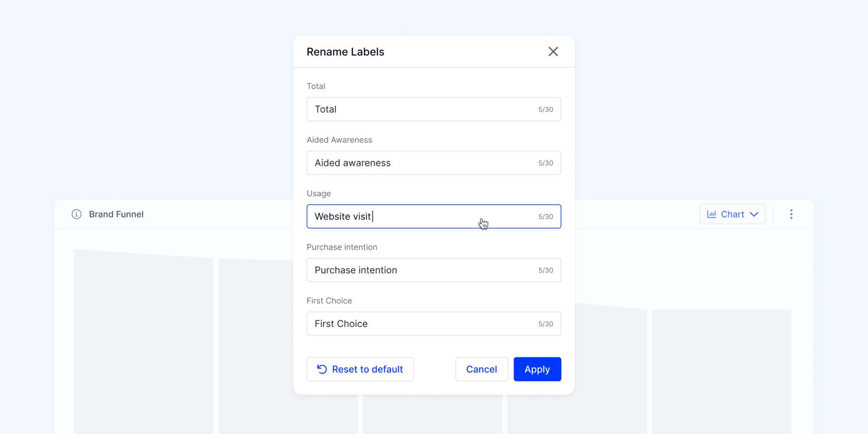The height and width of the screenshot is (434, 868).
Task: Expand the Chart dropdown chevron
Action: pos(754,214)
